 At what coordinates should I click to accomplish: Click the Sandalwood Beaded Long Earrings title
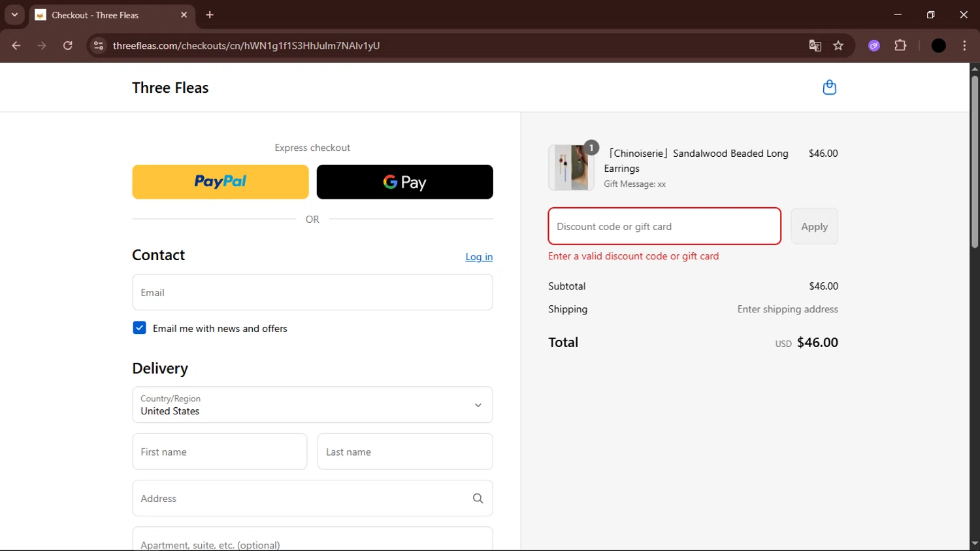pyautogui.click(x=697, y=161)
